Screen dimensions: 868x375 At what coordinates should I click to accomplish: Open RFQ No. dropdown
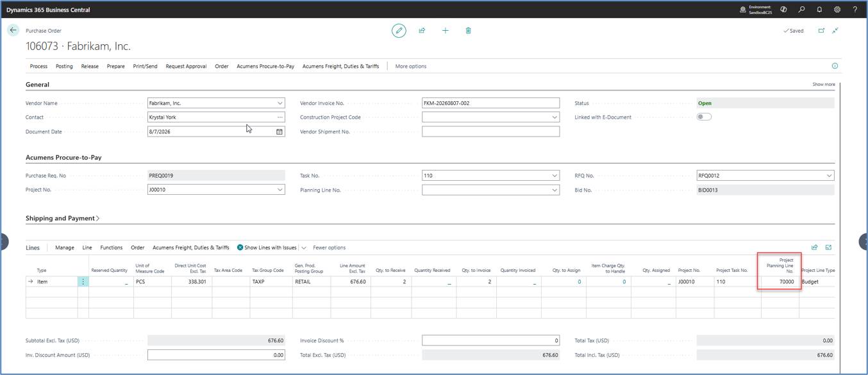click(x=829, y=176)
